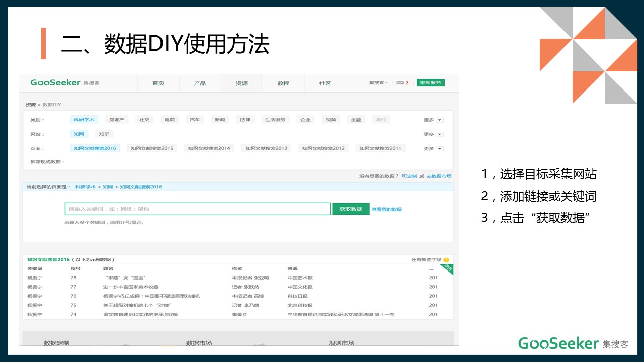Click the 题名 column header
The width and height of the screenshot is (644, 362).
tap(108, 269)
